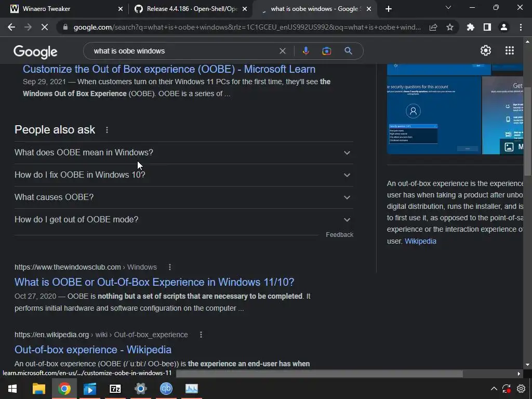
Task: Open the Chrome extensions puzzle menu
Action: 470,27
